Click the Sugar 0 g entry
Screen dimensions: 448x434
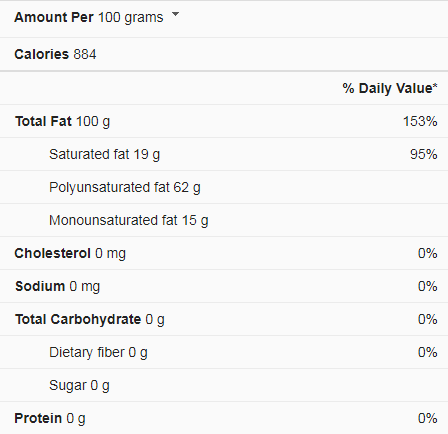pos(79,386)
